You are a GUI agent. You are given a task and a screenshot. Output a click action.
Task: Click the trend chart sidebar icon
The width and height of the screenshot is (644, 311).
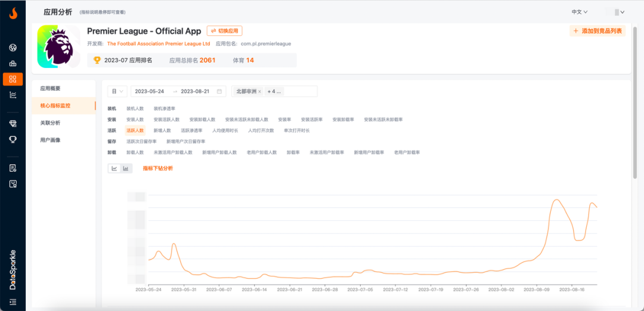pyautogui.click(x=13, y=95)
